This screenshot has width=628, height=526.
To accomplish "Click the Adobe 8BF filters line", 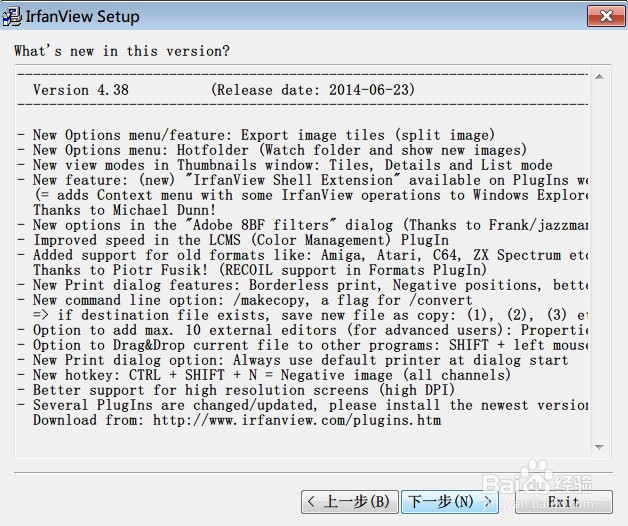I will (303, 225).
